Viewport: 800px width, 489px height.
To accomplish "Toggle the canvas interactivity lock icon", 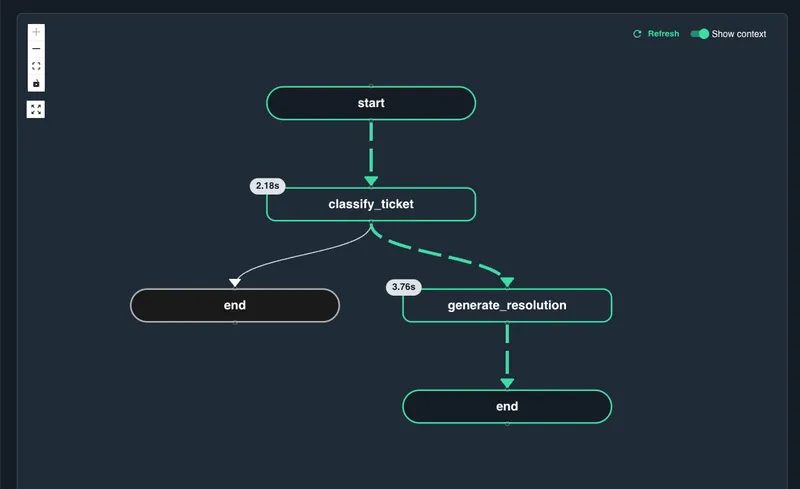I will point(36,83).
